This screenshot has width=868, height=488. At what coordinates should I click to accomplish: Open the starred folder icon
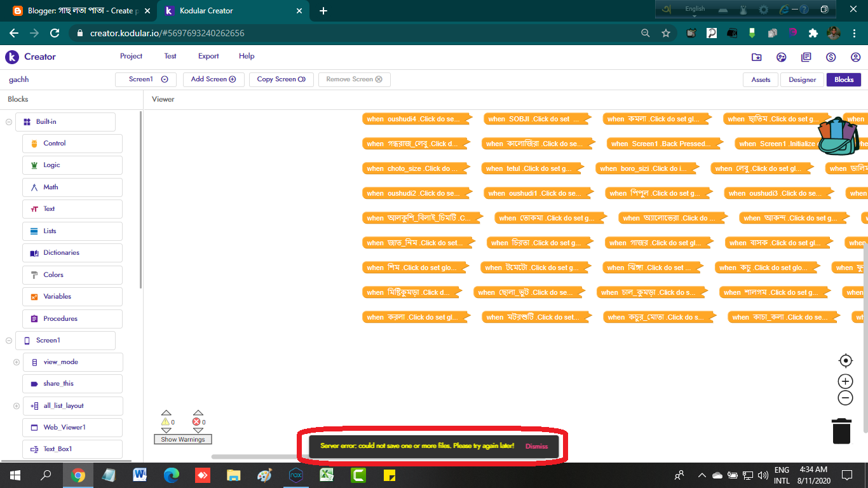756,57
